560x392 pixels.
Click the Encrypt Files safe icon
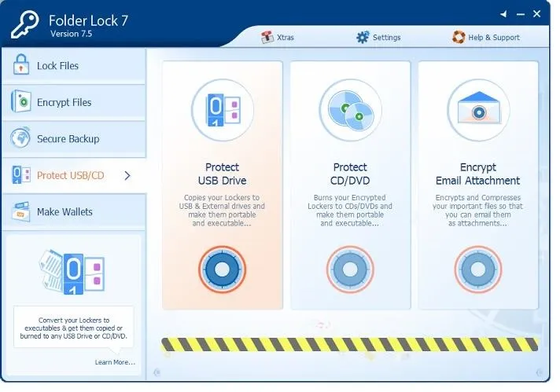coord(20,101)
